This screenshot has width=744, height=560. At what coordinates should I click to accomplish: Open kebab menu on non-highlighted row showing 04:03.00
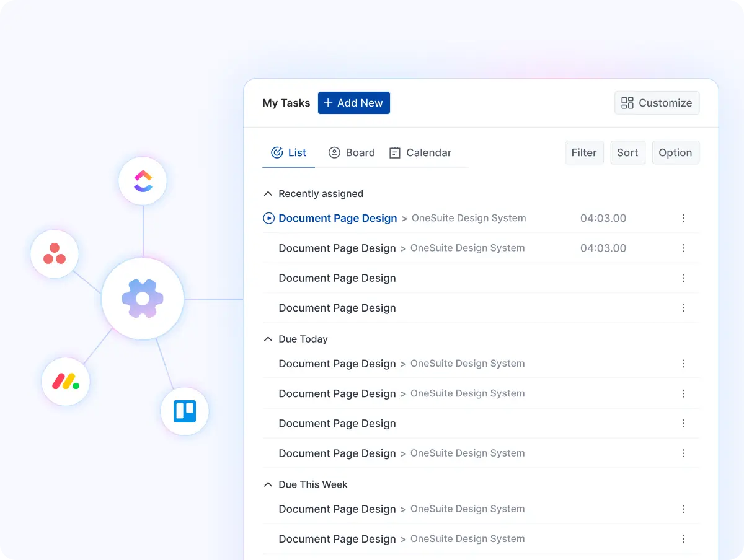pyautogui.click(x=684, y=248)
